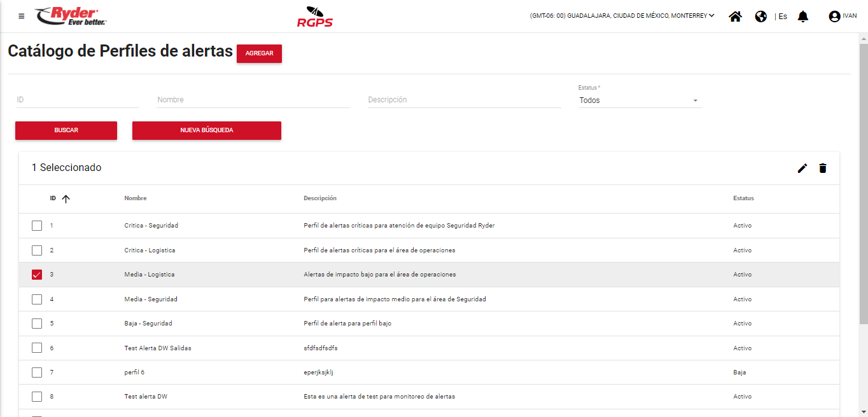Select the checkbox for perfil 6 row
Image resolution: width=868 pixels, height=417 pixels.
(37, 373)
